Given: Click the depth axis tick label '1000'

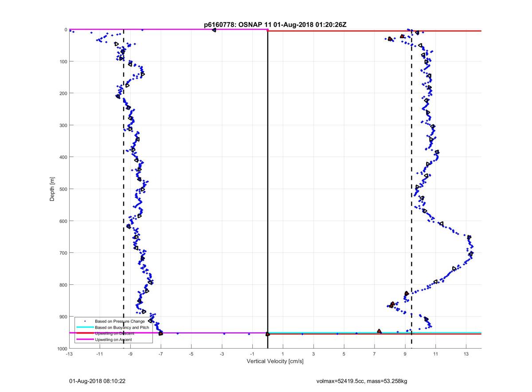Looking at the screenshot, I should point(62,349).
